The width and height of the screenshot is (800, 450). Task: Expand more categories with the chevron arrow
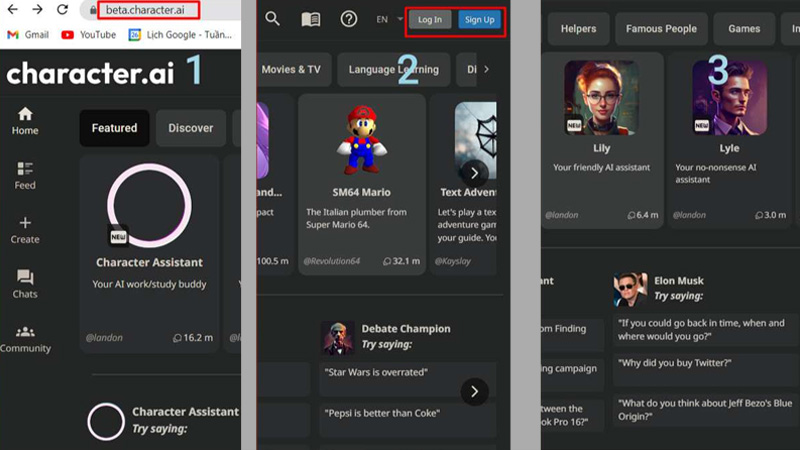point(487,69)
